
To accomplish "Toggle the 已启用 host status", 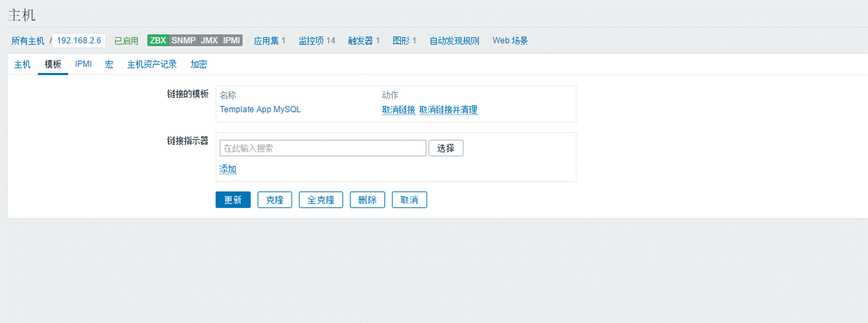I will (x=126, y=41).
